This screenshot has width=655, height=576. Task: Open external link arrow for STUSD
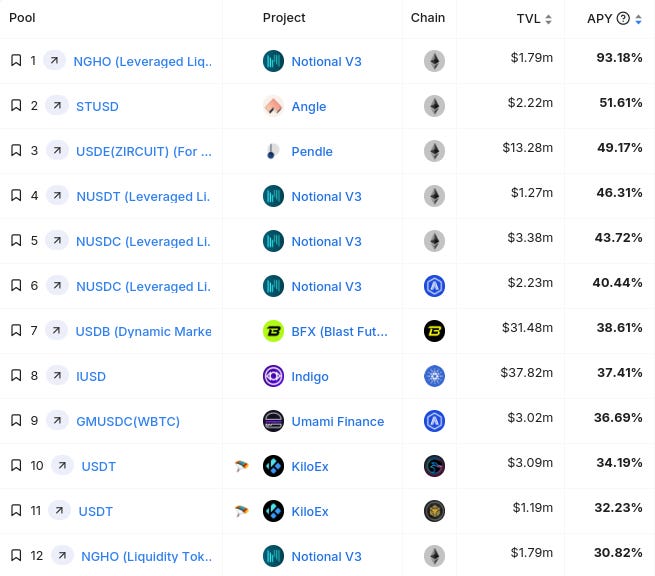[x=57, y=106]
